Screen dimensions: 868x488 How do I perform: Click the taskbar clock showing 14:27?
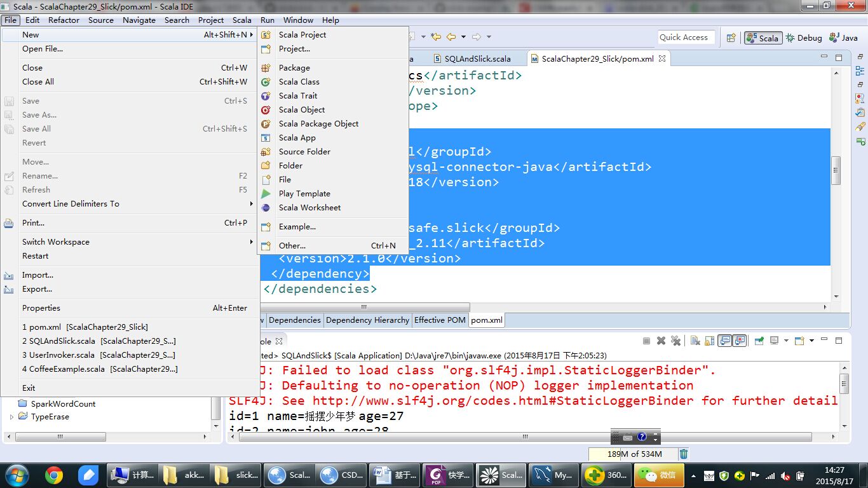coord(834,475)
